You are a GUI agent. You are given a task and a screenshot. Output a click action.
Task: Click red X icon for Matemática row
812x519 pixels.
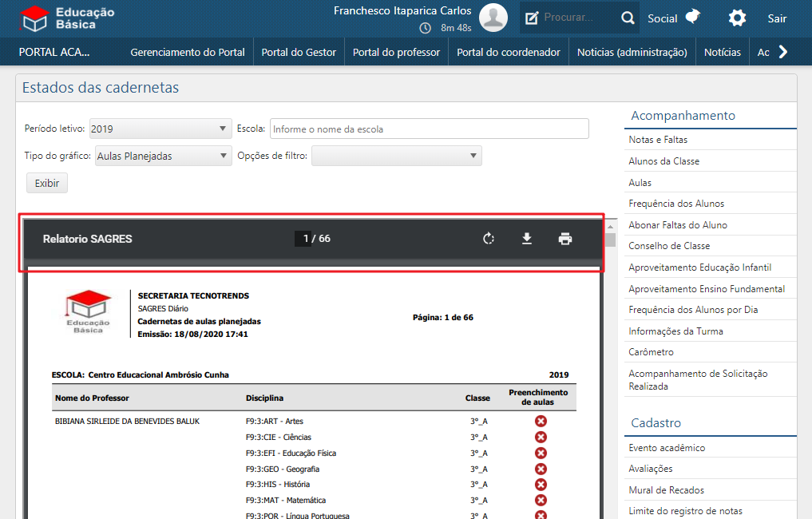coord(541,501)
